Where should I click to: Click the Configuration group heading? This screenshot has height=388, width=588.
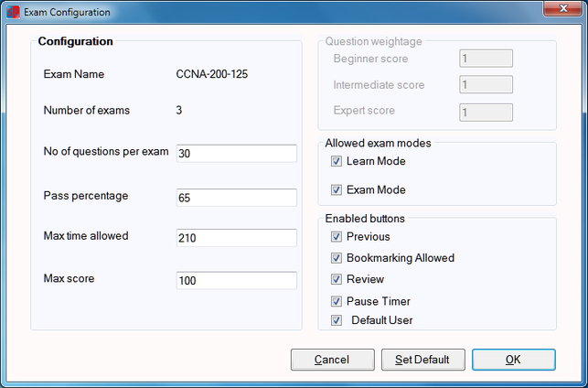[75, 41]
